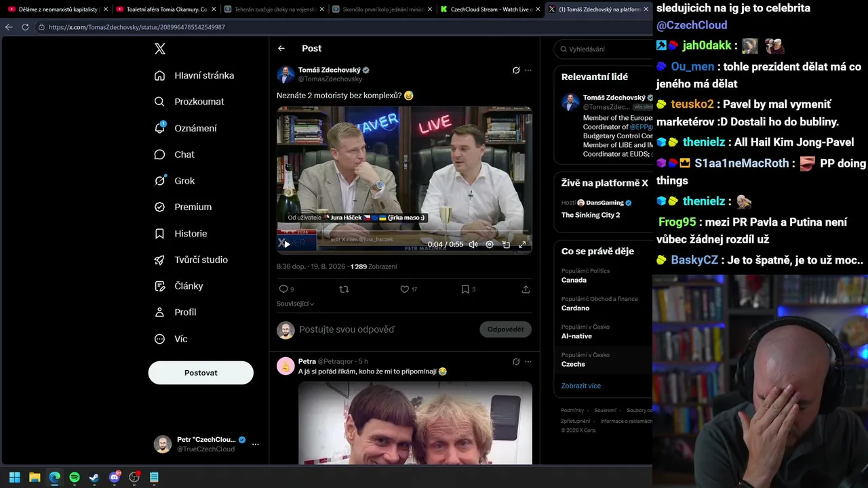Go back using the Post arrow
This screenshot has height=488, width=868.
click(x=281, y=48)
